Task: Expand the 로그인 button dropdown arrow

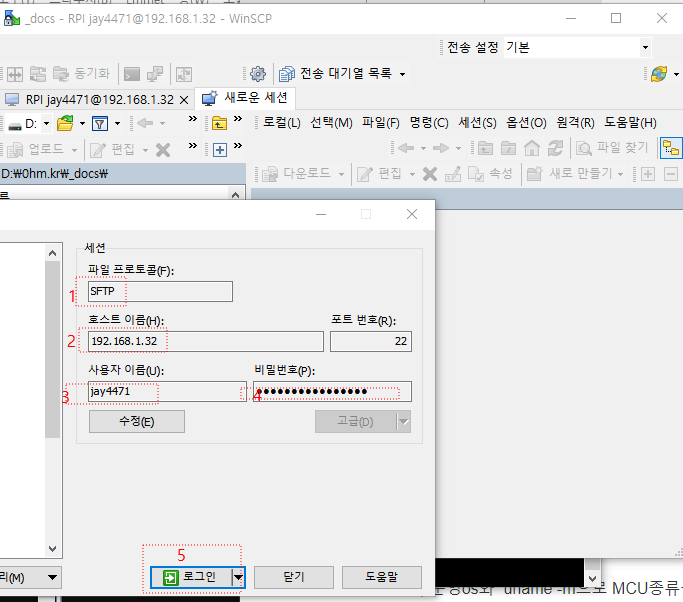Action: pos(238,578)
